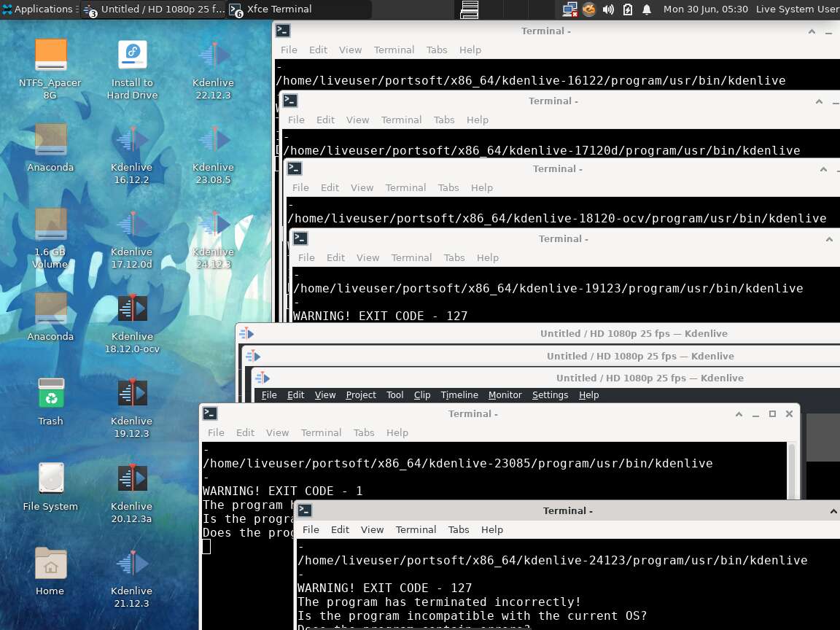The width and height of the screenshot is (840, 630).
Task: Open Monitor menu in Kdenlive window
Action: [x=505, y=394]
